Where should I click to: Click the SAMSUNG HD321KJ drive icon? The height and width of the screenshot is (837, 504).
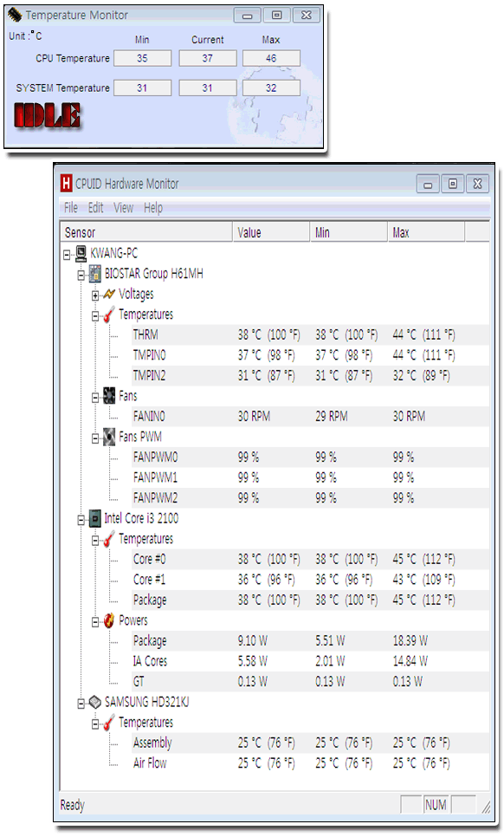tap(94, 702)
